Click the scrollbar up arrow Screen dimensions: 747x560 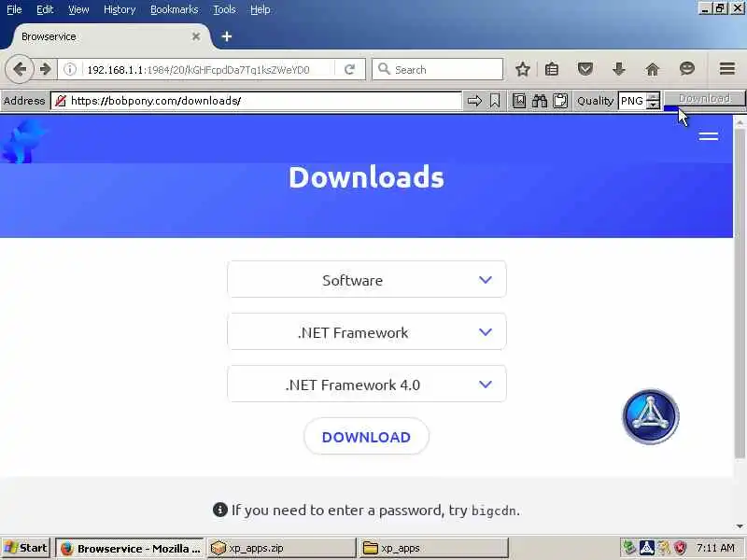740,123
